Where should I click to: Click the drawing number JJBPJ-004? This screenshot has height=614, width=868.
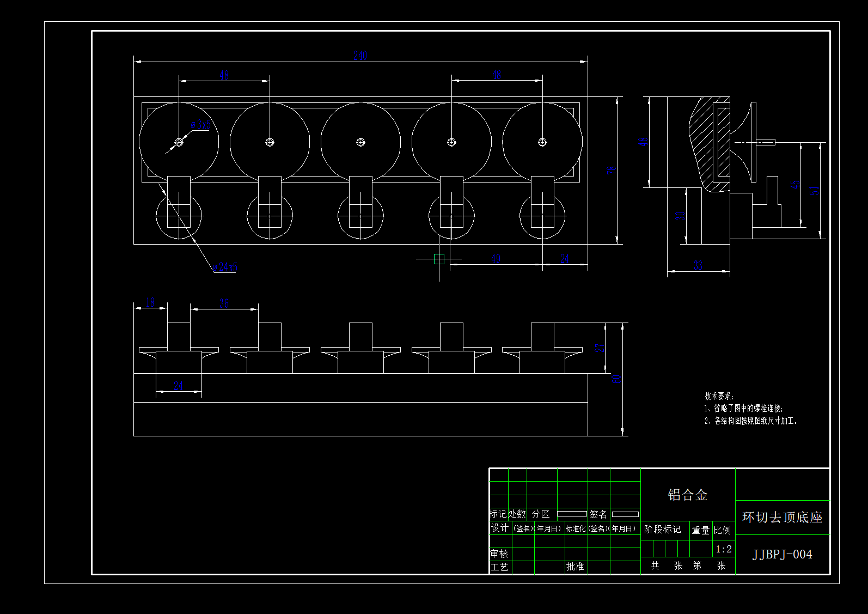point(782,554)
